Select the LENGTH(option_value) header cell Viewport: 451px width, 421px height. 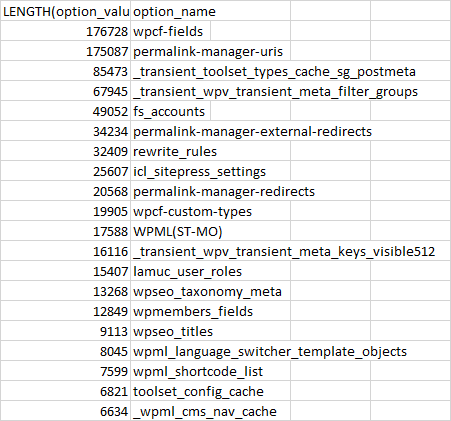click(x=66, y=11)
